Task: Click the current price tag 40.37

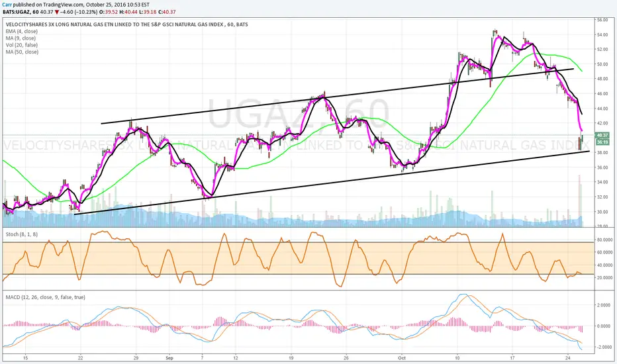Action: coord(602,135)
